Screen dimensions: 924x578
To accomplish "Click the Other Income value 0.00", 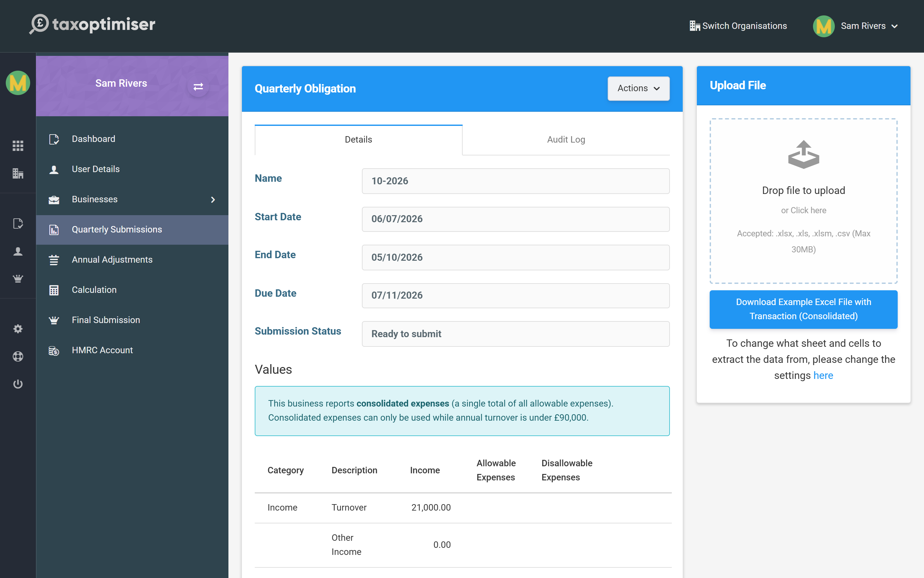I will 442,545.
